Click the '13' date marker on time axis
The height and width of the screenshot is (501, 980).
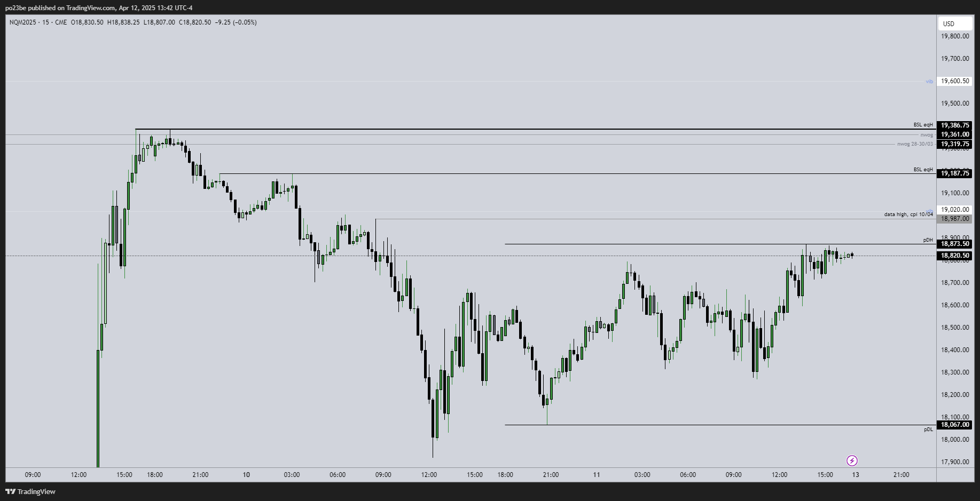tap(856, 474)
